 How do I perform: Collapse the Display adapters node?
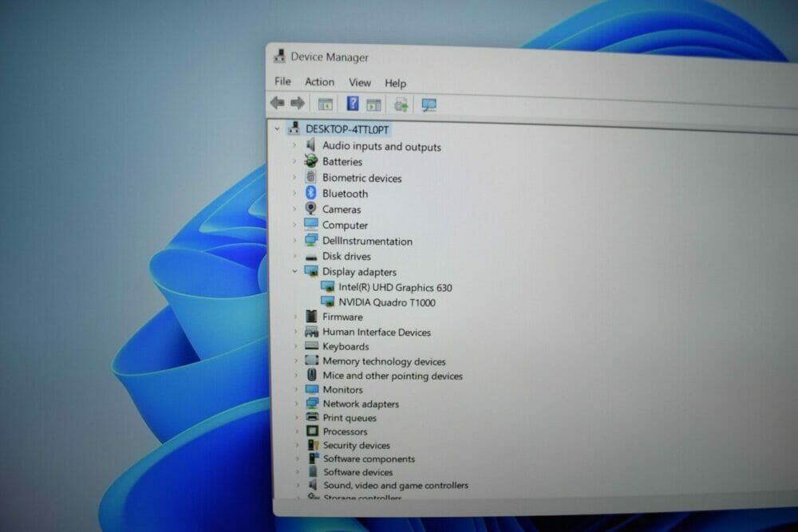click(294, 271)
